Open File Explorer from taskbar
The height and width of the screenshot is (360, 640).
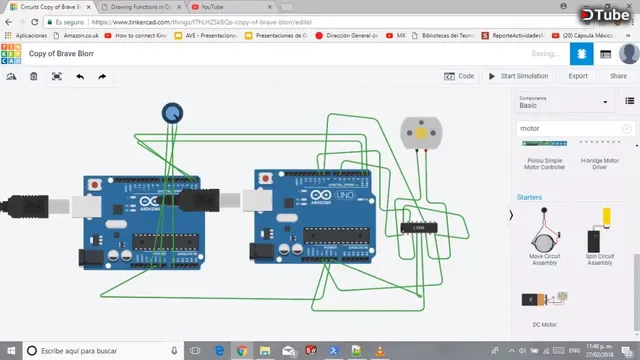265,351
